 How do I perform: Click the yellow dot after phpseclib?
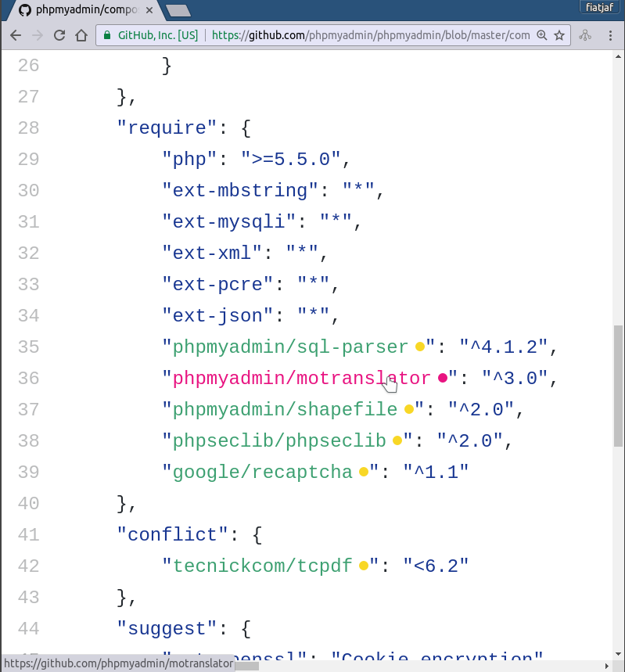click(397, 440)
